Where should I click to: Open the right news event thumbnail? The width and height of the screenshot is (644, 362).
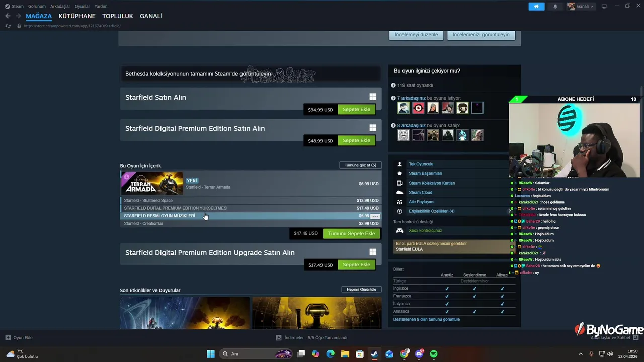pos(317,313)
